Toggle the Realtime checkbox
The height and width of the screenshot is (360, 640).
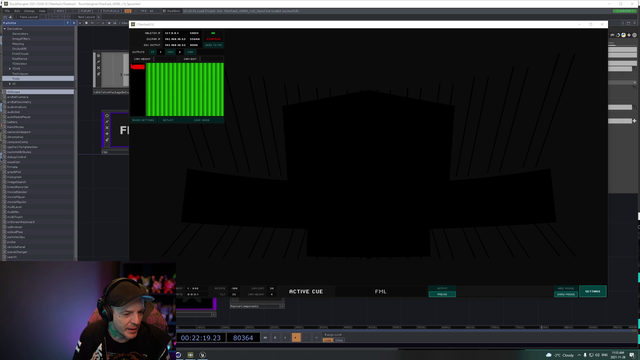pos(164,11)
